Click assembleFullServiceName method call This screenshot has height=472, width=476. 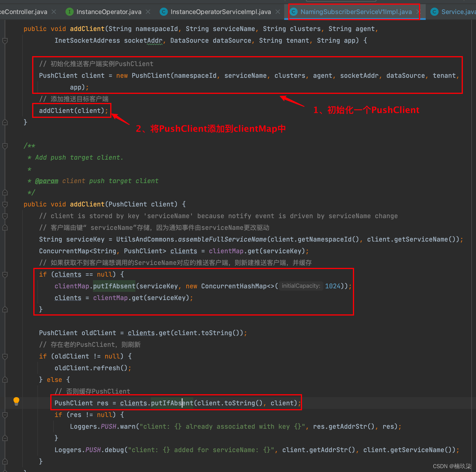(222, 239)
